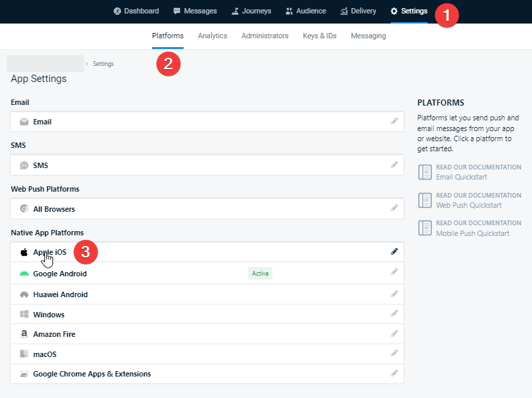Click the Amazon logo icon
Viewport: 532px width, 398px height.
click(x=24, y=334)
